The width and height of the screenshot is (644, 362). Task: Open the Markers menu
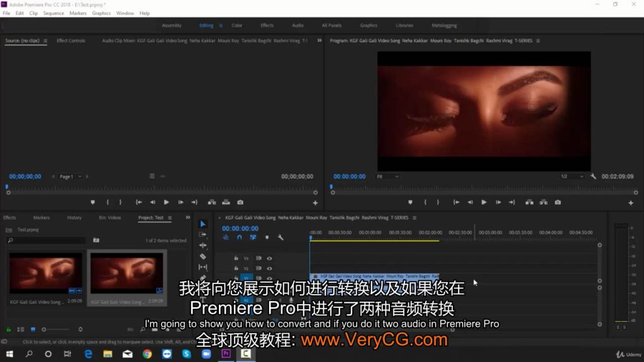[x=77, y=13]
